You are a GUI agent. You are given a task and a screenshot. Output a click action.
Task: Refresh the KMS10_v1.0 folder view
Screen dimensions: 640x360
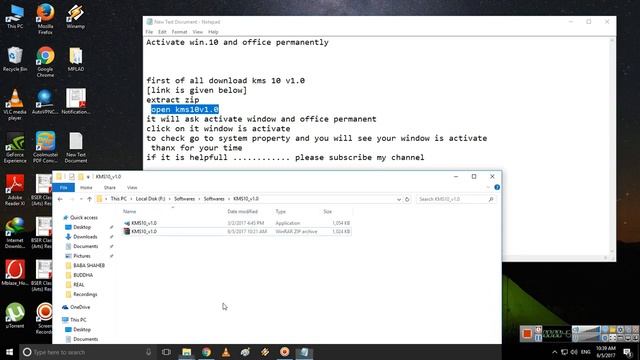point(407,199)
